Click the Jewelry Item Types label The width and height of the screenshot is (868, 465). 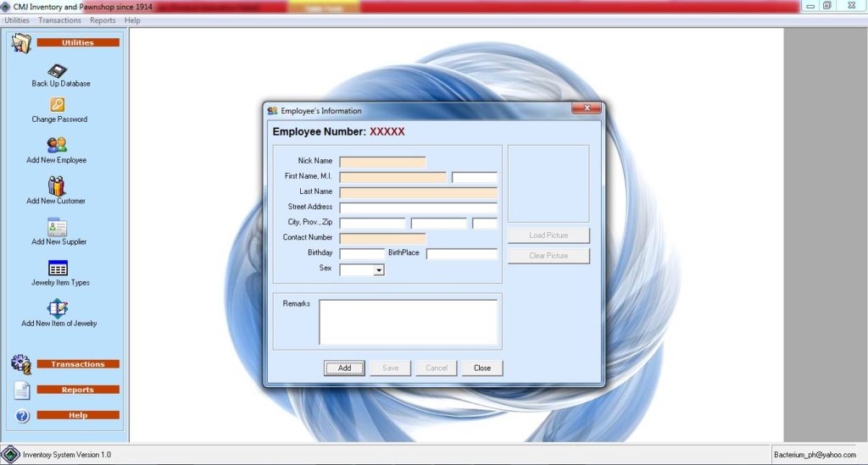click(x=60, y=283)
